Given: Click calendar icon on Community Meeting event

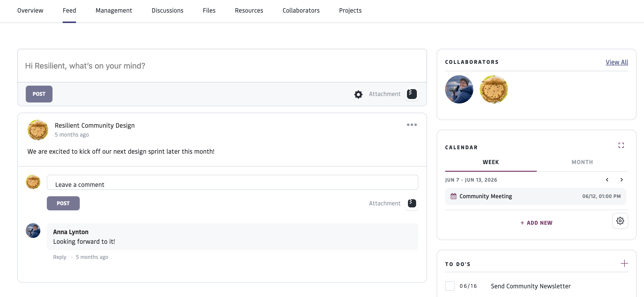Looking at the screenshot, I should [453, 196].
